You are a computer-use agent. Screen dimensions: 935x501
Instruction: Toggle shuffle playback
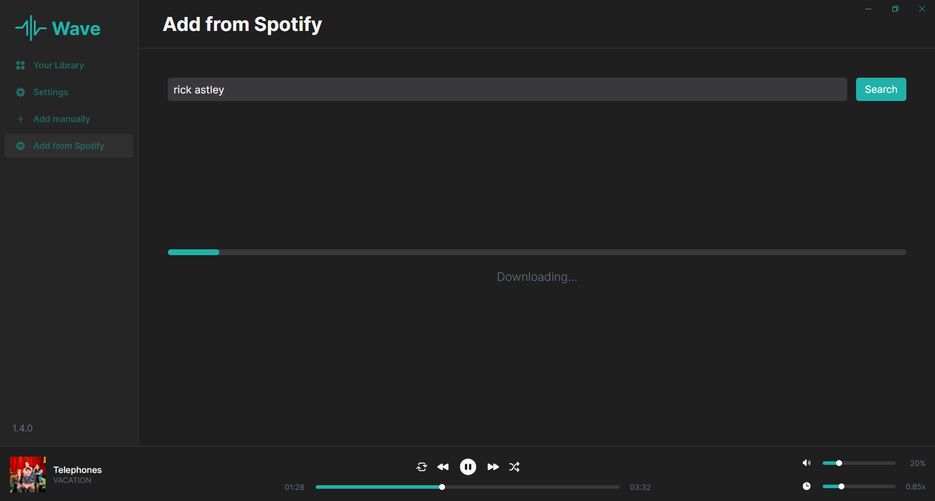pyautogui.click(x=514, y=467)
